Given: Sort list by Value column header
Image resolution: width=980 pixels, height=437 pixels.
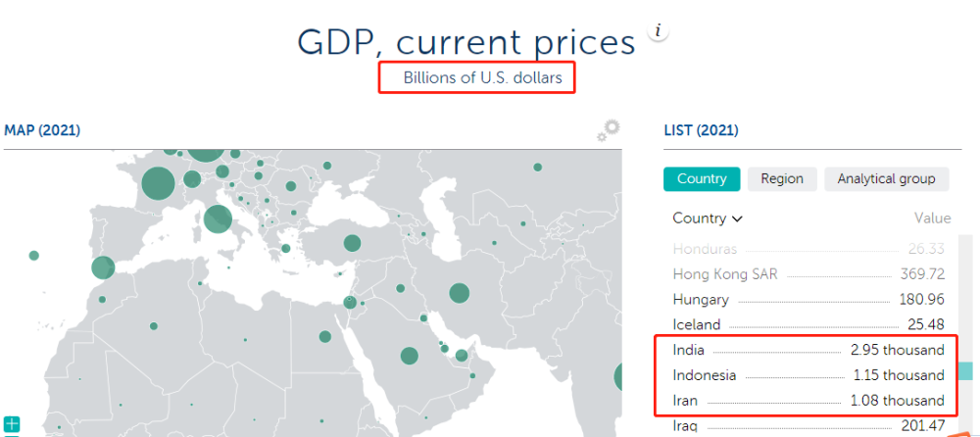Looking at the screenshot, I should (932, 218).
